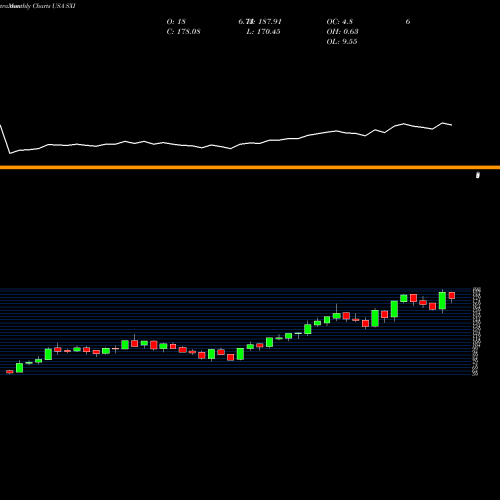
Task: Click the first small red candlestick at chart start
Action: 10,372
